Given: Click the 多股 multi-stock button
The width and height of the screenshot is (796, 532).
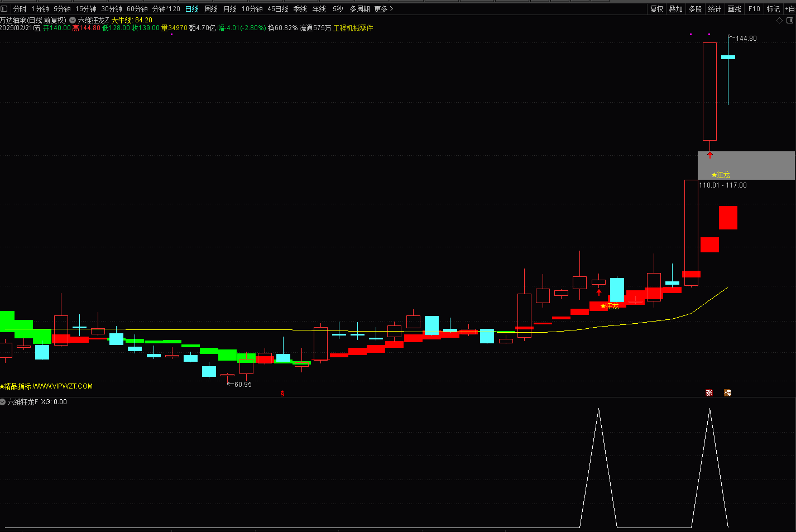Looking at the screenshot, I should click(x=695, y=9).
